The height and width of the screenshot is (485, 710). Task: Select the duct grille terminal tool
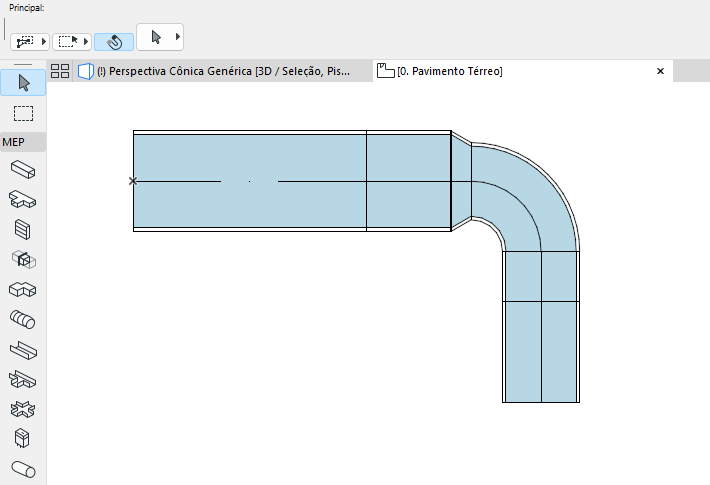point(23,230)
